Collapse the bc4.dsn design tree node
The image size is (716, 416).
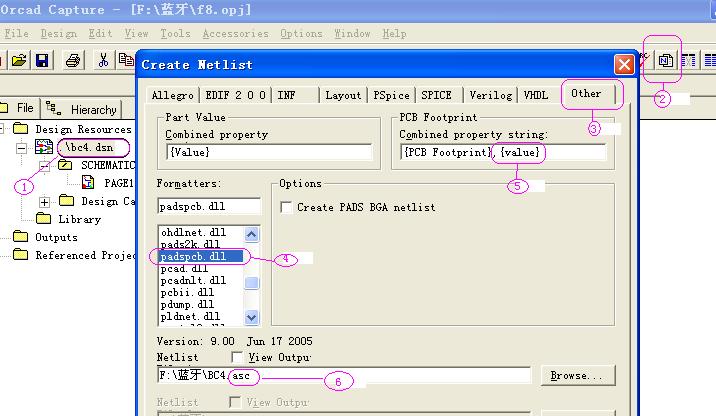21,148
